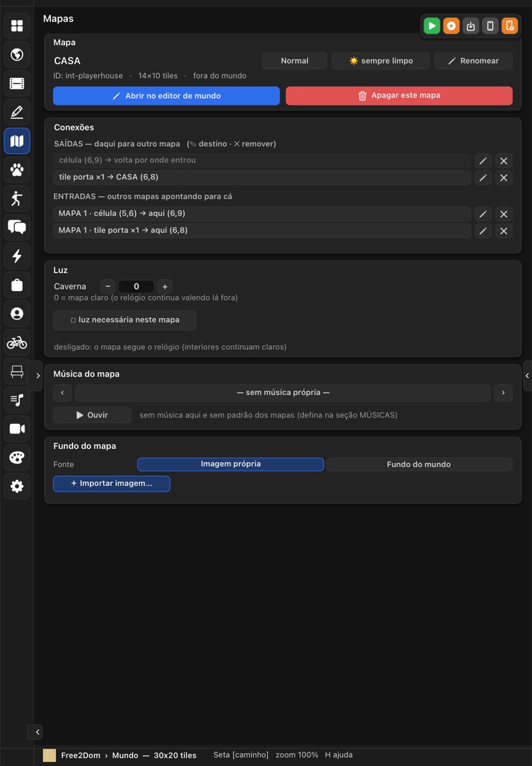Expand the left side panel chevron
This screenshot has height=766, width=532.
pyautogui.click(x=37, y=375)
